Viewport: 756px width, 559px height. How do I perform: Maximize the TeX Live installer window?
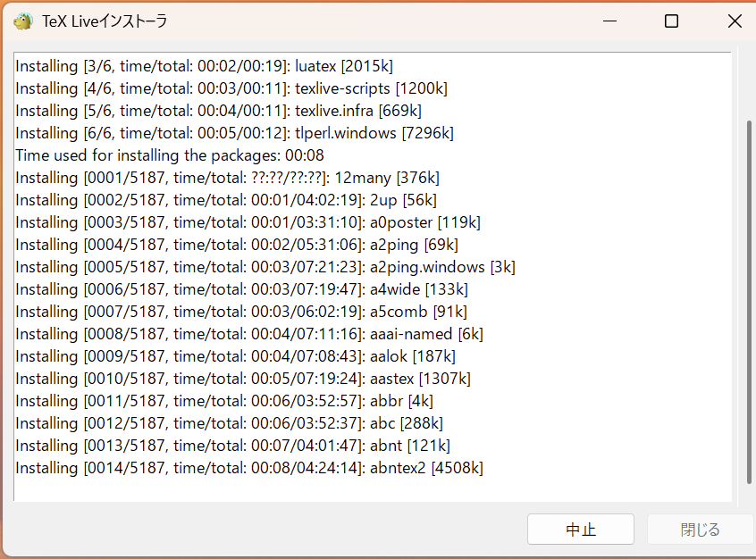671,21
